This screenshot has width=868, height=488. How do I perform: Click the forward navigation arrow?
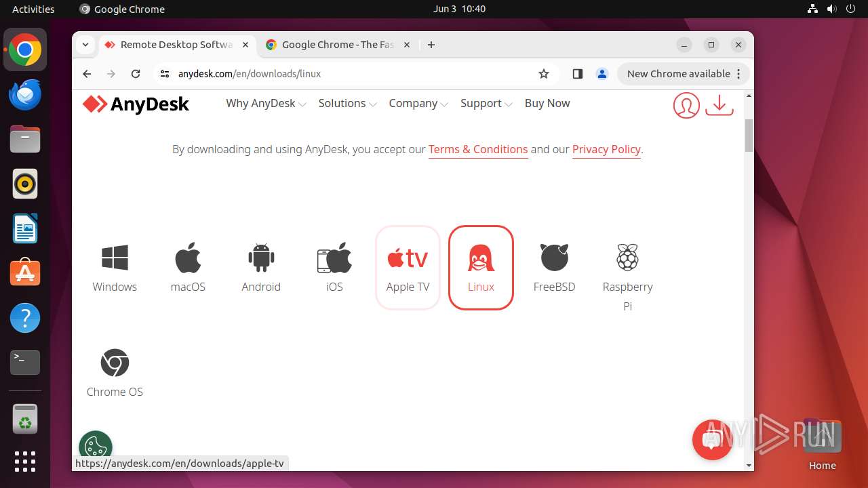111,74
